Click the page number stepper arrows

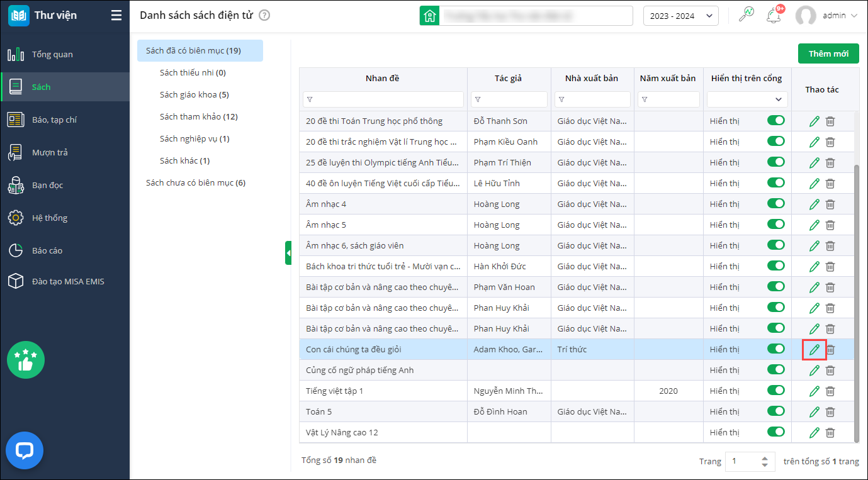coord(765,461)
